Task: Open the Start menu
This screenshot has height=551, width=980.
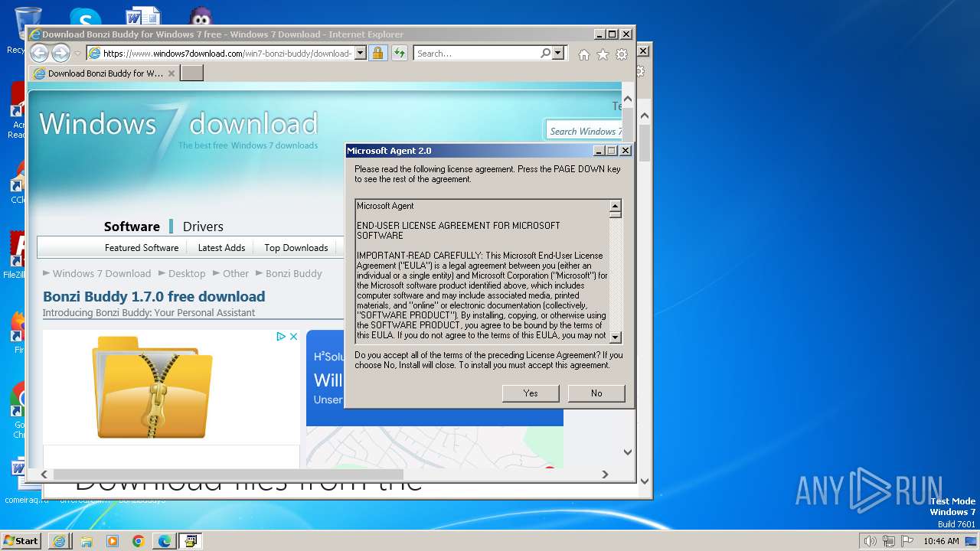Action: [x=21, y=540]
